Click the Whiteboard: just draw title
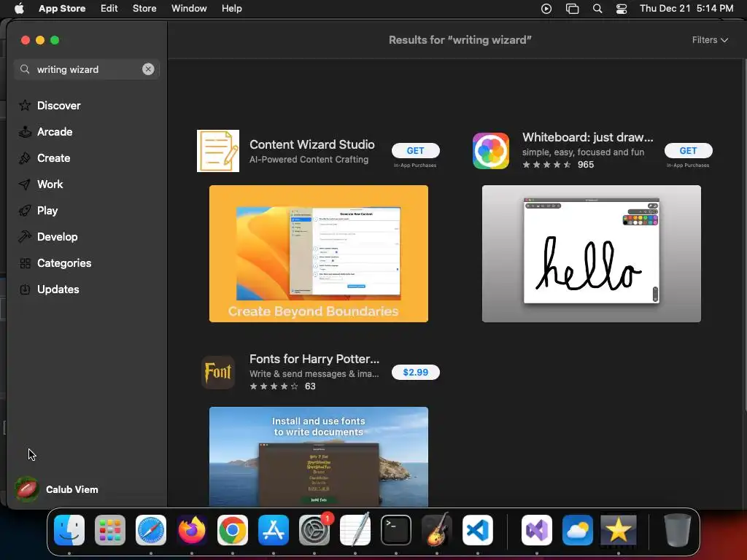 tap(587, 137)
